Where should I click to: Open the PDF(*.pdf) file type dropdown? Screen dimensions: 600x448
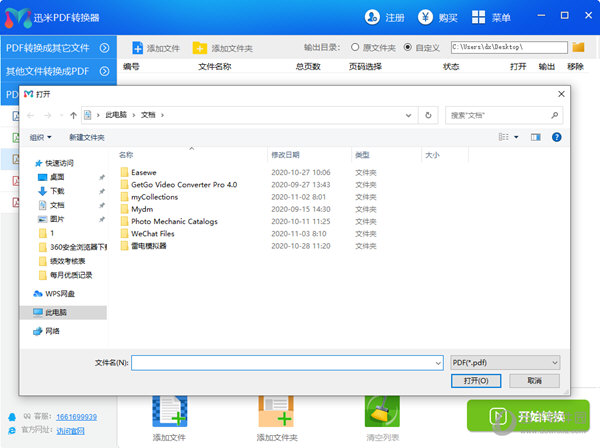505,363
